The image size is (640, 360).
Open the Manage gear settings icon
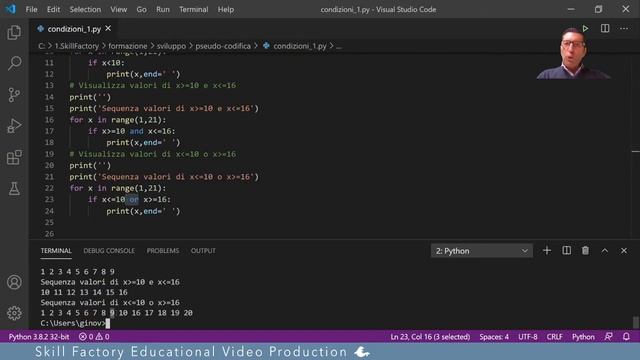[14, 313]
